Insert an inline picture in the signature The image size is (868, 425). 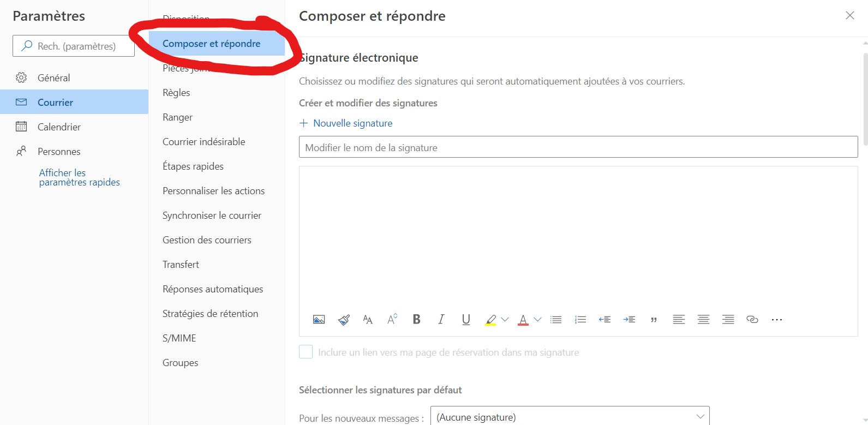pos(319,320)
